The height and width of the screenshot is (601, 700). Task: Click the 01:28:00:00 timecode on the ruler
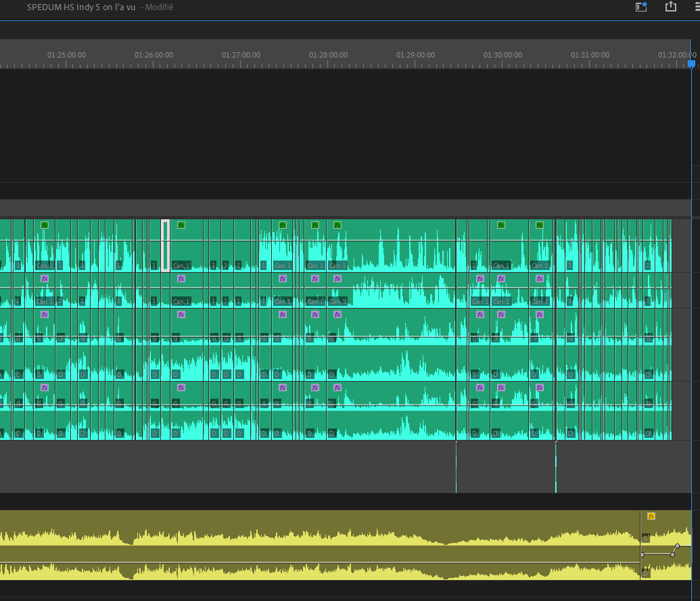pyautogui.click(x=328, y=55)
